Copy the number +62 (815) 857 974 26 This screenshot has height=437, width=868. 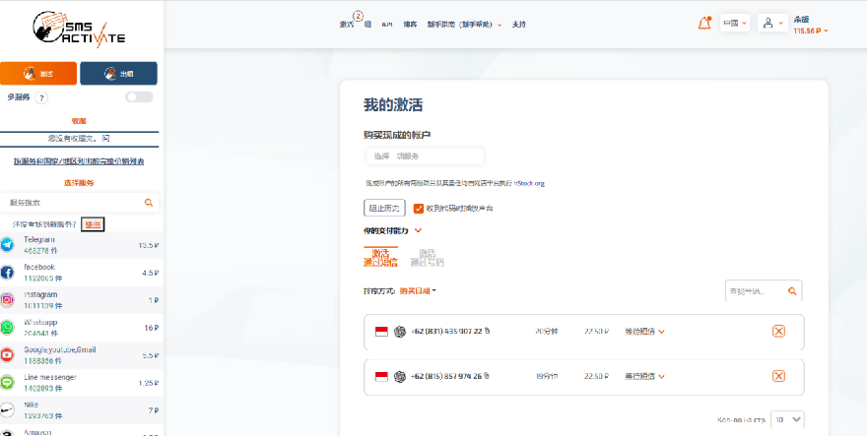point(487,376)
